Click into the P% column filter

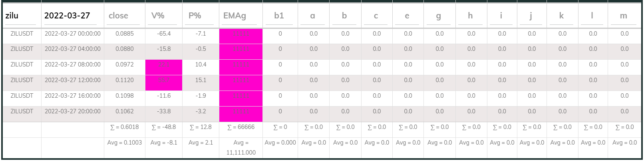201,16
